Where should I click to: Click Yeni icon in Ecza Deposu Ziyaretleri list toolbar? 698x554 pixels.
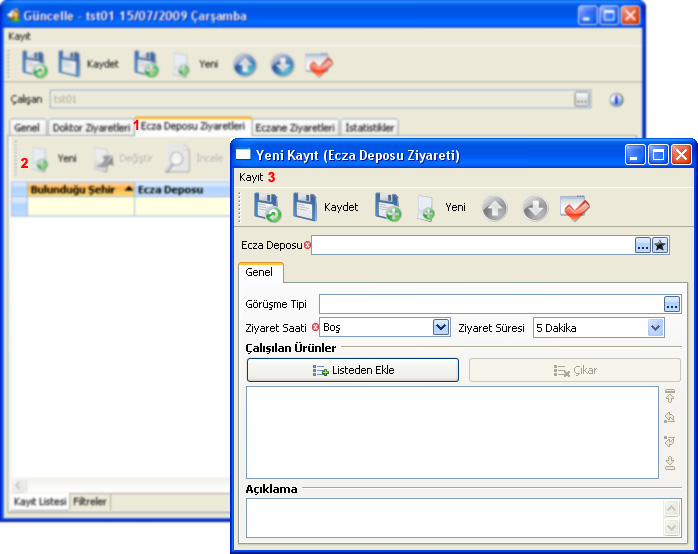(x=41, y=159)
